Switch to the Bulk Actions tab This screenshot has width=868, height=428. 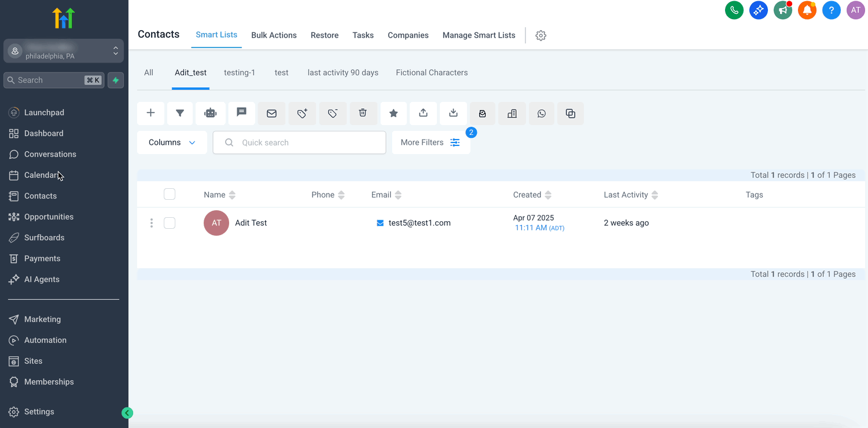tap(274, 35)
